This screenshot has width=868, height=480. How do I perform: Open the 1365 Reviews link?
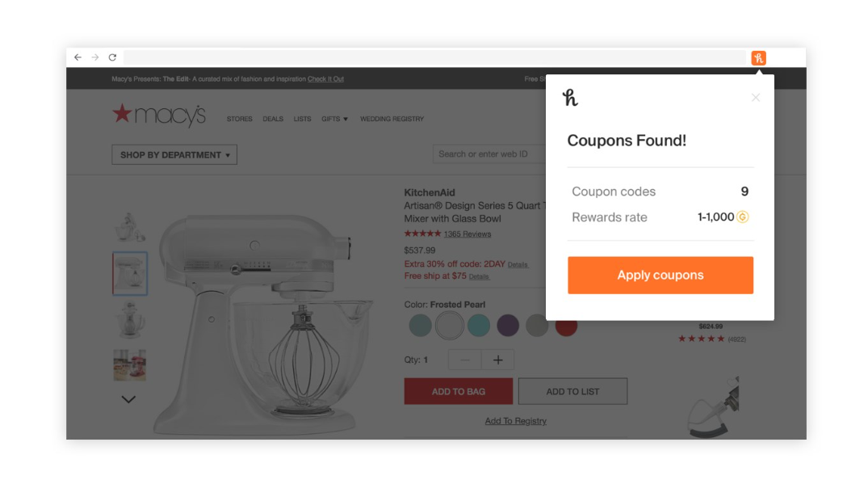tap(468, 234)
